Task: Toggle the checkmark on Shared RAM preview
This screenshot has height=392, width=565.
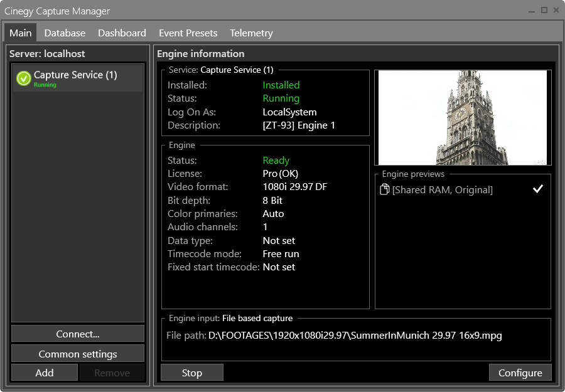Action: click(537, 188)
